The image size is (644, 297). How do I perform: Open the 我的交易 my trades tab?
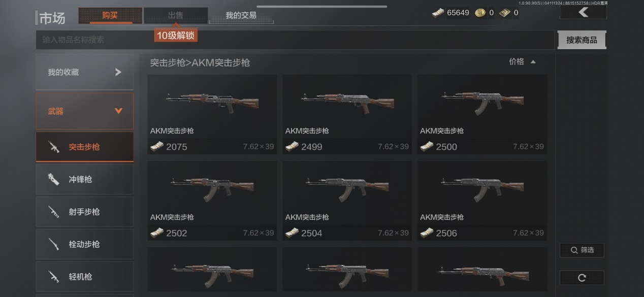coord(241,15)
